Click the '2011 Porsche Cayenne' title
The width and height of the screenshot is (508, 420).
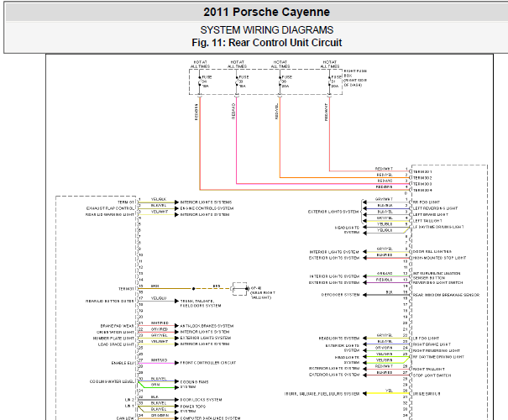tap(266, 13)
